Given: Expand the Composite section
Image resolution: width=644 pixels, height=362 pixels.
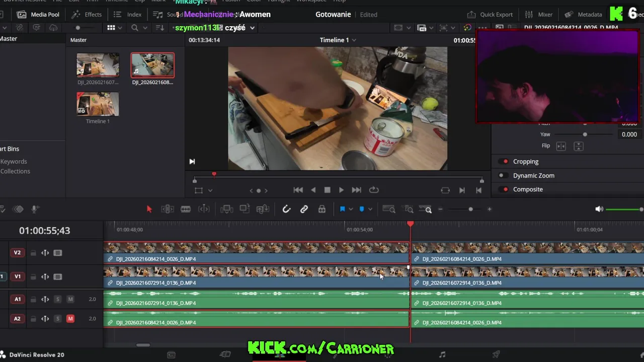Looking at the screenshot, I should tap(528, 190).
